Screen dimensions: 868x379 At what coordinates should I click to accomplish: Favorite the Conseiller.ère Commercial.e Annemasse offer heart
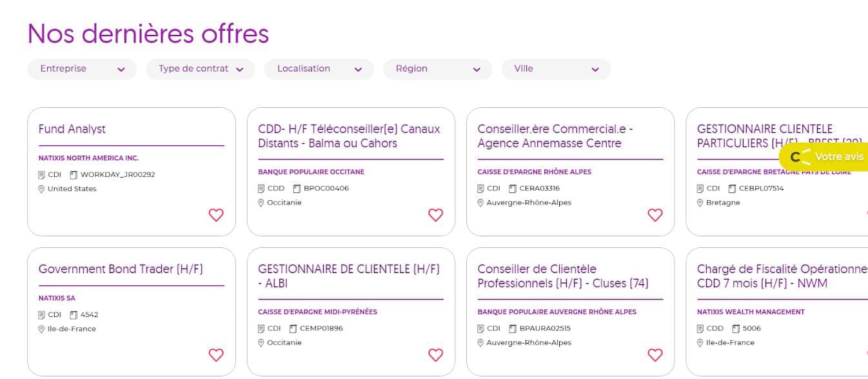pyautogui.click(x=655, y=215)
